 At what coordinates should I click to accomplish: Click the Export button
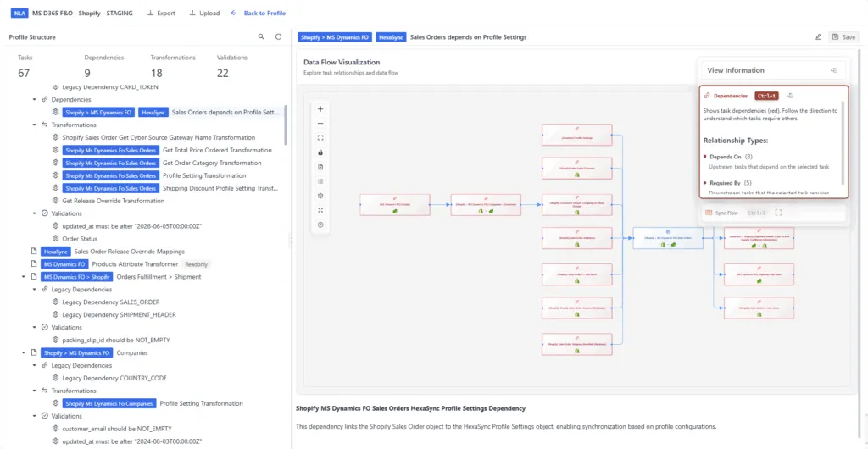pos(161,14)
